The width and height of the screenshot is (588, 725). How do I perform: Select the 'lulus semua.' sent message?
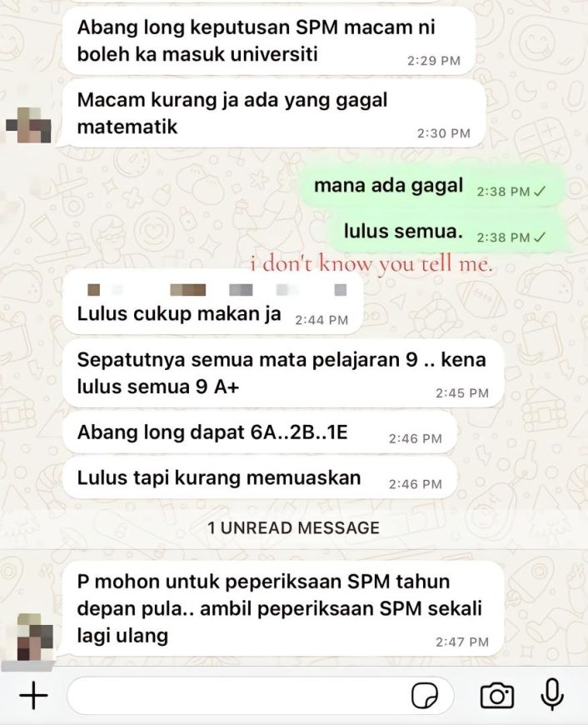[x=450, y=232]
